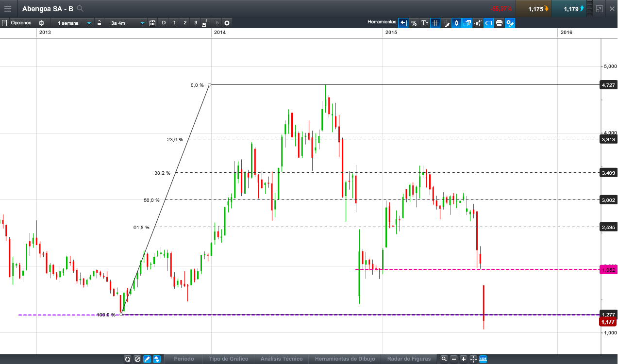Open grid pencil edit tool

pyautogui.click(x=446, y=23)
